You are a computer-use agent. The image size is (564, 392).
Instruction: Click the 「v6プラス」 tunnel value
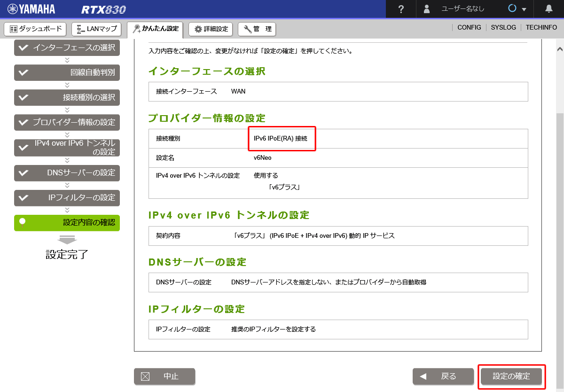click(x=284, y=187)
